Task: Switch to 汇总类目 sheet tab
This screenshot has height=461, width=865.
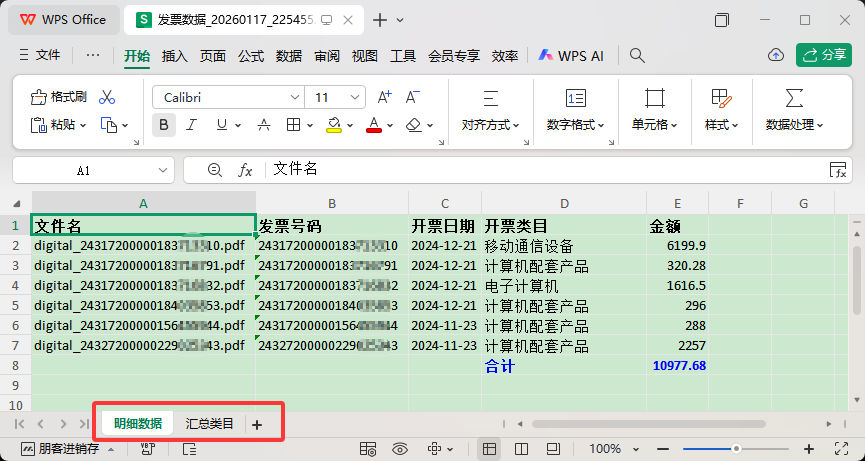Action: pos(210,424)
